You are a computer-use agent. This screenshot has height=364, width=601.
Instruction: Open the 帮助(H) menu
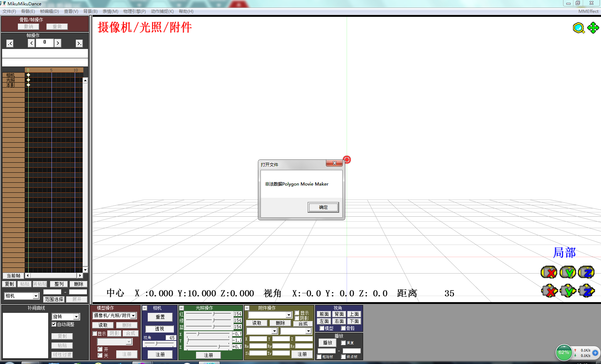click(186, 11)
